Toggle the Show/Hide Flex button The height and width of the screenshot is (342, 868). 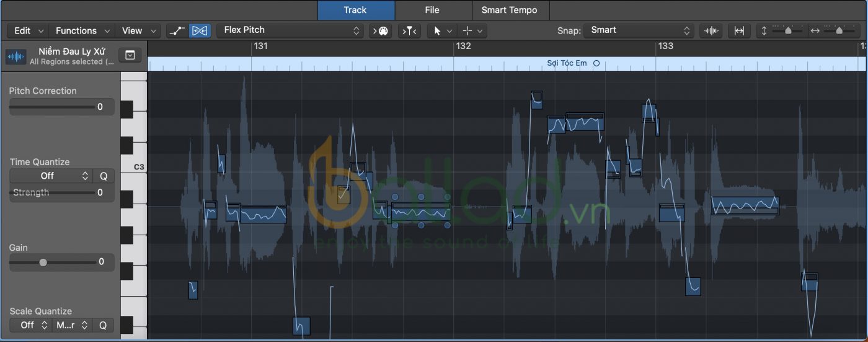click(200, 30)
